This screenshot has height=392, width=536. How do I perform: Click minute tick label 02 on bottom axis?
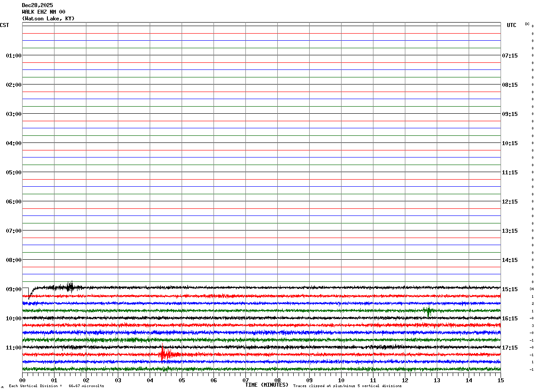click(86, 380)
